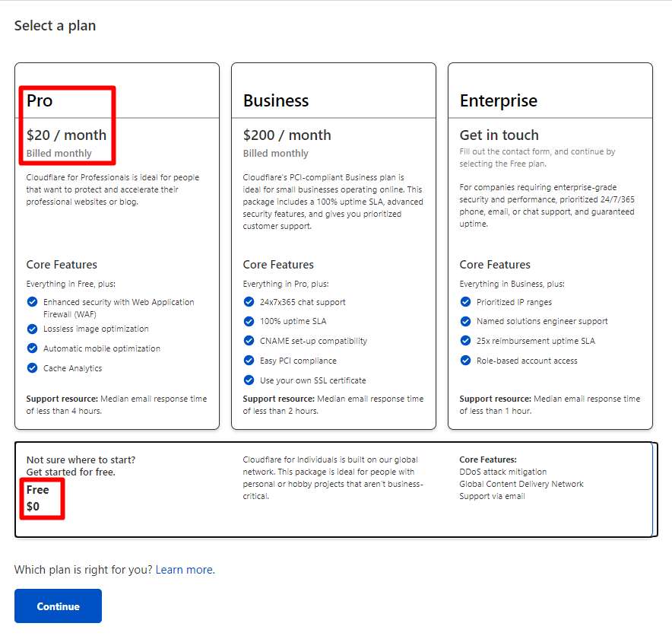Open the Learn more link

coord(185,570)
